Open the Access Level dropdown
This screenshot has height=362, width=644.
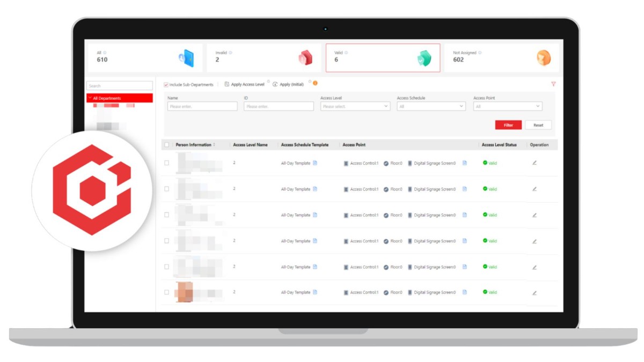[x=355, y=106]
